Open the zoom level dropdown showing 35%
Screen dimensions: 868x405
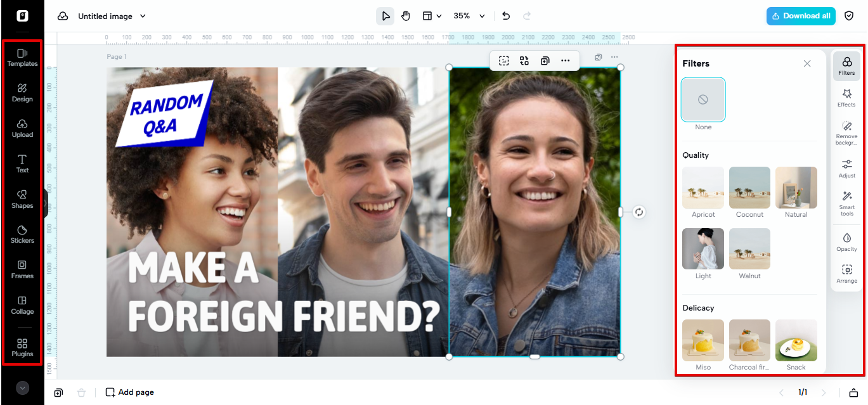click(x=469, y=16)
